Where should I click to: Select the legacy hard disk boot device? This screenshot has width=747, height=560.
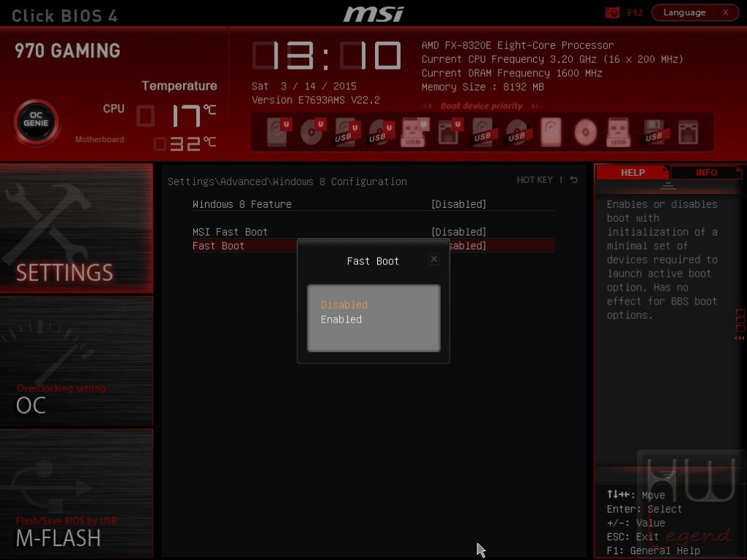coord(551,132)
